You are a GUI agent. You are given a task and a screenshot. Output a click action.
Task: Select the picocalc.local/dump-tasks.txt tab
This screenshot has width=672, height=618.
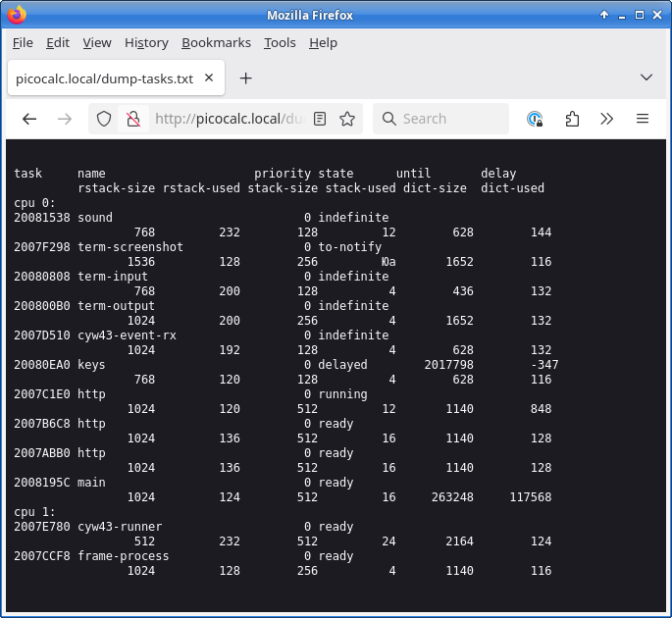pyautogui.click(x=116, y=78)
